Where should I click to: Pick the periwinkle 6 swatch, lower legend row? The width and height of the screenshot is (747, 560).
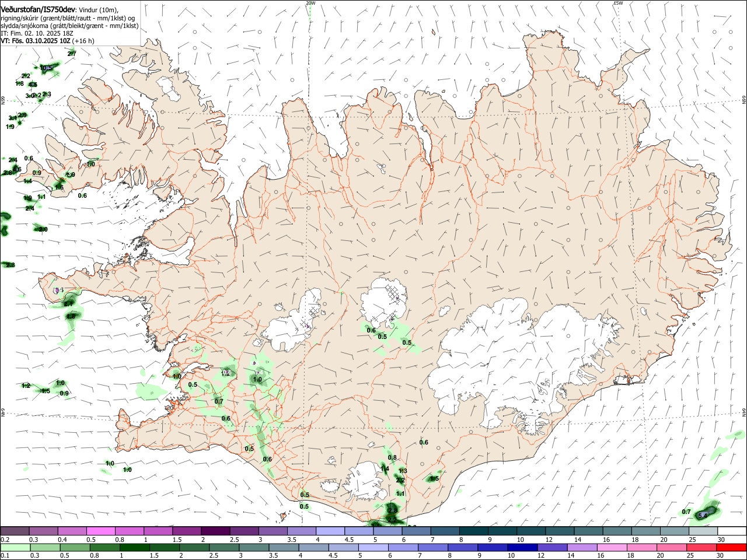tap(403, 547)
